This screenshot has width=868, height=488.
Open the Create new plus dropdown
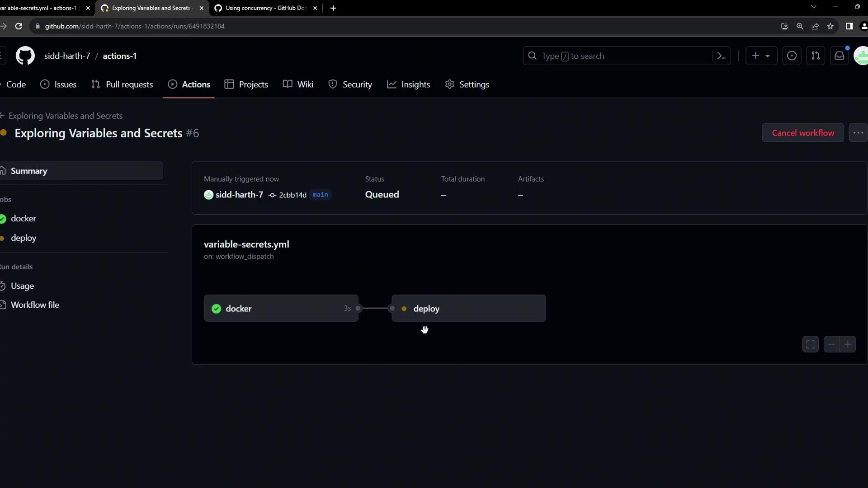(x=761, y=56)
